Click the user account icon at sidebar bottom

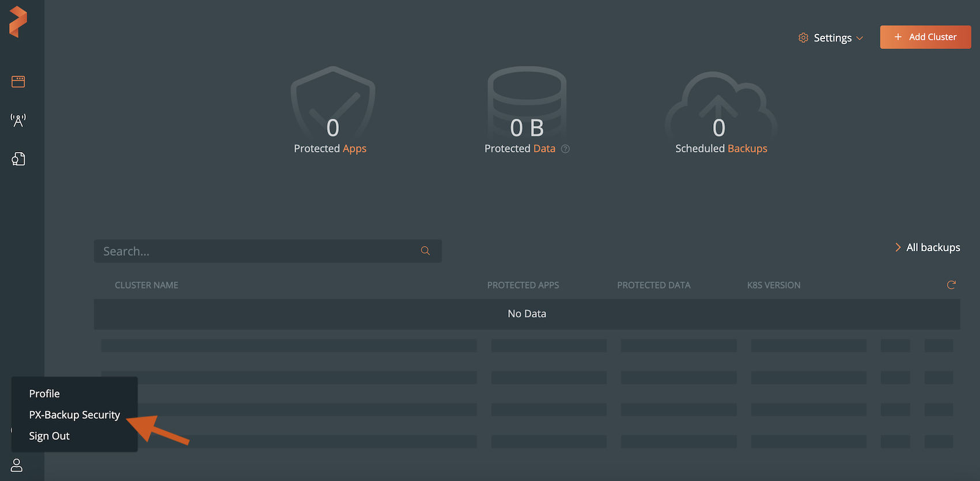coord(17,465)
